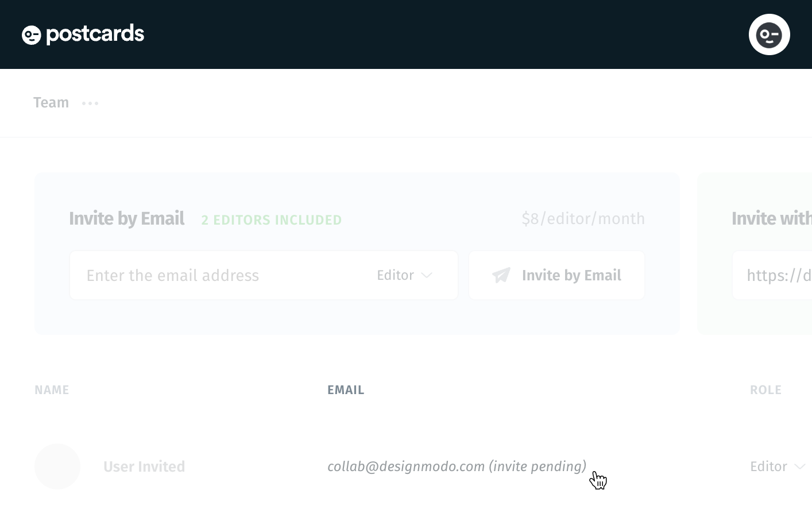Click the invite link URL field

tap(772, 275)
